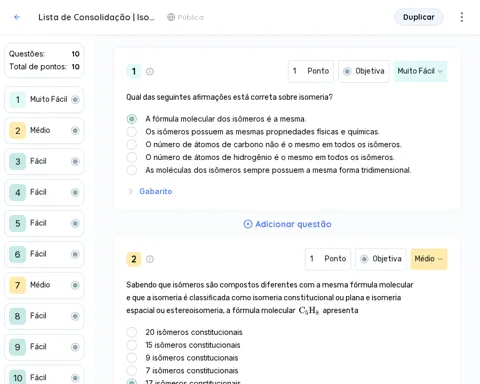Click the objective-type icon in sidebar row 4
Screen dimensions: 480x384
(x=75, y=192)
